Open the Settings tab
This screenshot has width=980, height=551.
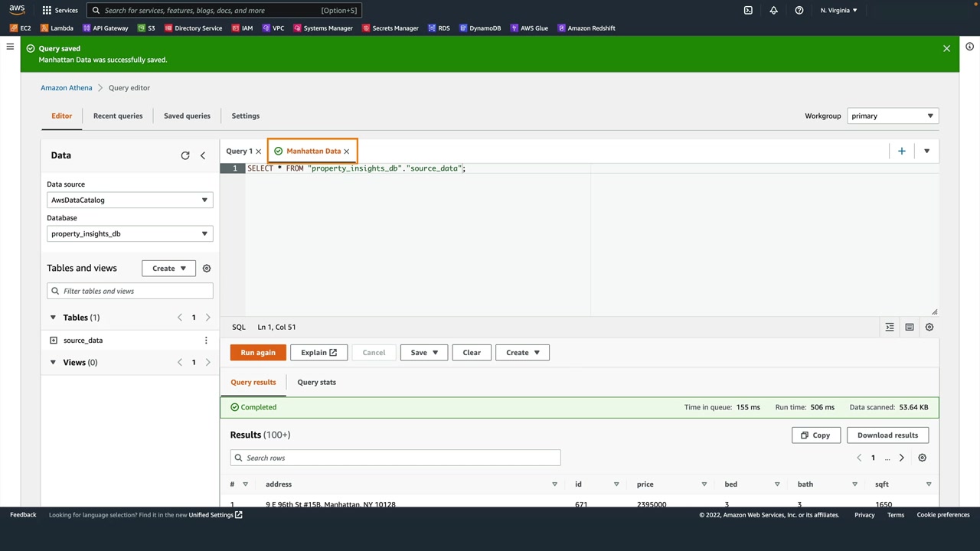pyautogui.click(x=246, y=116)
